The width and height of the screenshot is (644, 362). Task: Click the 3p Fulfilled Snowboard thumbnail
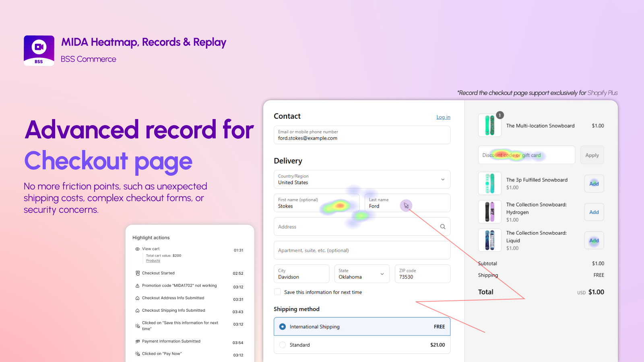[x=490, y=183]
